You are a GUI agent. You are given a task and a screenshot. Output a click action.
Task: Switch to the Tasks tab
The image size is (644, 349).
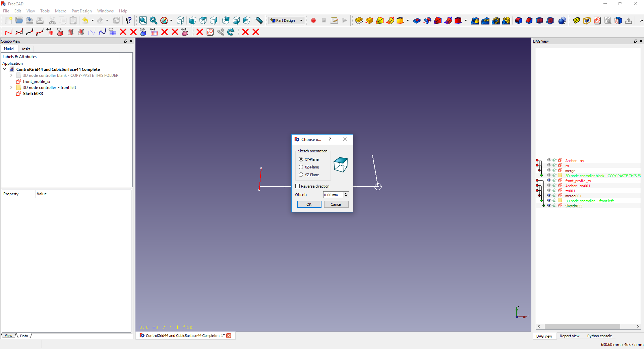click(26, 49)
